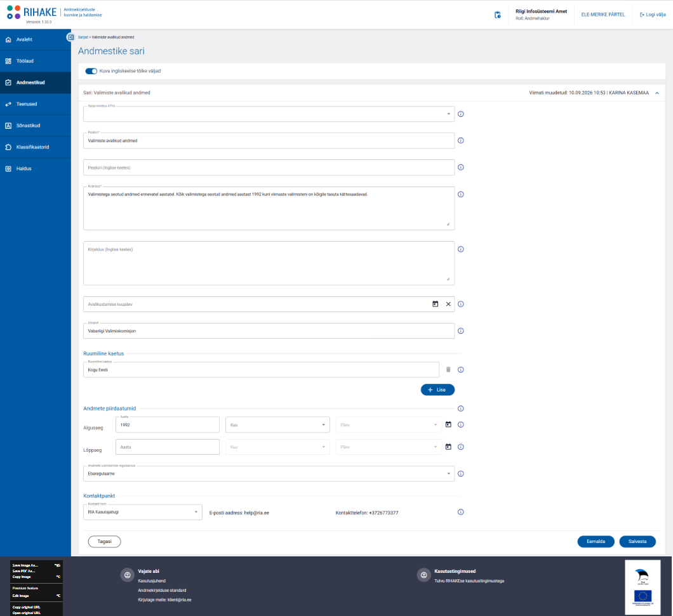Screen dimensions: 673x616
Task: Open Töölaud in the sidebar
Action: [x=36, y=61]
